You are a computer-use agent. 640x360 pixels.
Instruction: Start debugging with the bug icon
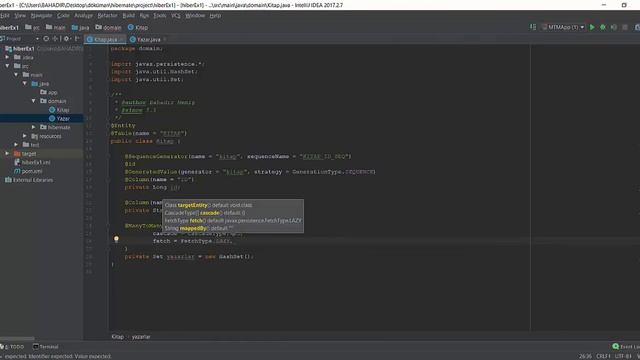[602, 27]
